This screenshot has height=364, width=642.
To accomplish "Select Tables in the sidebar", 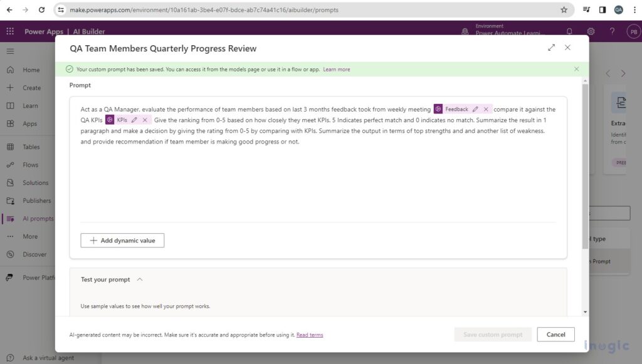I will (x=30, y=147).
